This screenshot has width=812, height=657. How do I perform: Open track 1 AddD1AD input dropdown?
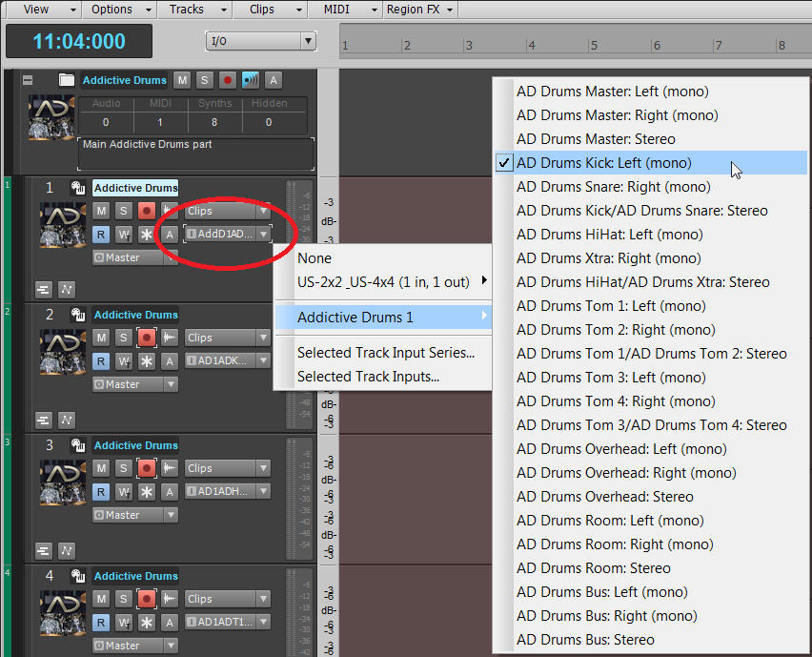tap(228, 235)
